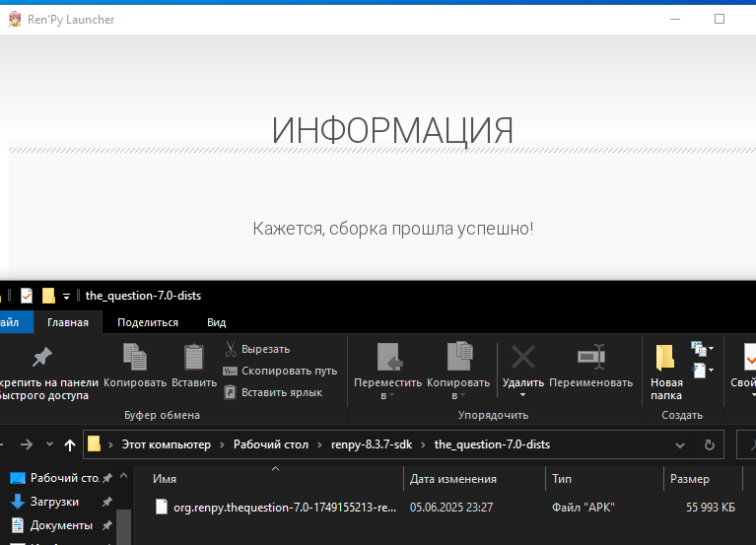Unpin Документы via its pin icon
The height and width of the screenshot is (545, 756).
107,525
